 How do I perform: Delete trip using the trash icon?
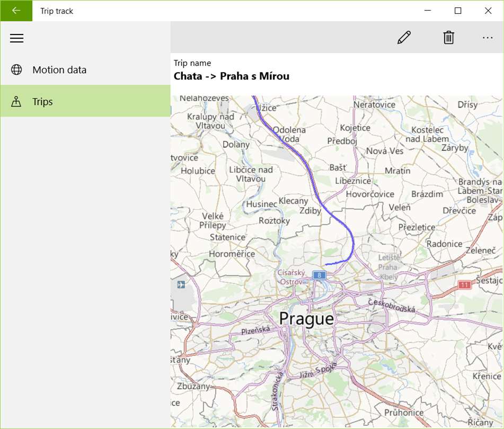tap(449, 38)
